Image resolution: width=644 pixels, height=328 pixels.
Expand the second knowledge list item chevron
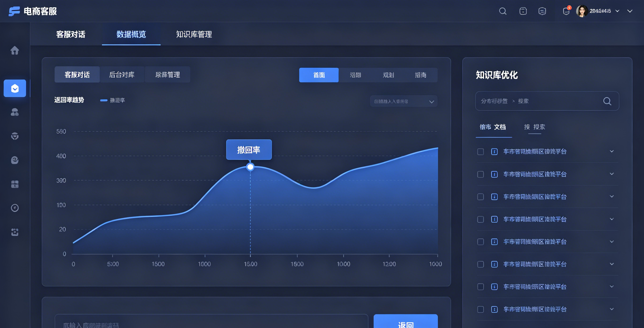[x=611, y=174]
